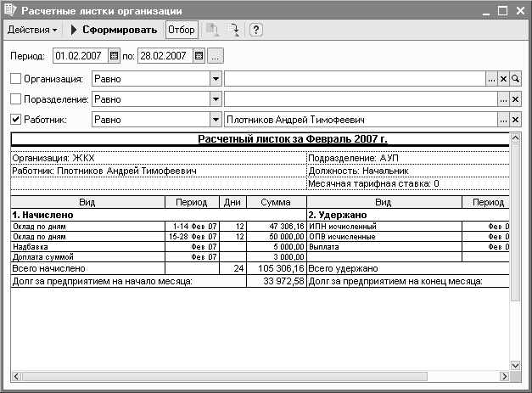The width and height of the screenshot is (532, 393).
Task: Toggle the Отбор filter panel button
Action: tap(181, 30)
